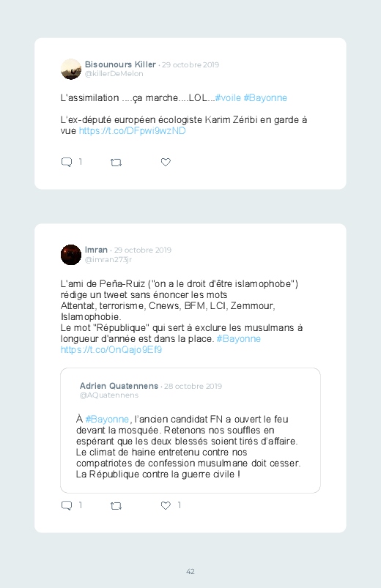381x588 pixels.
Task: Open Bisounours Killer display name
Action: [x=120, y=64]
